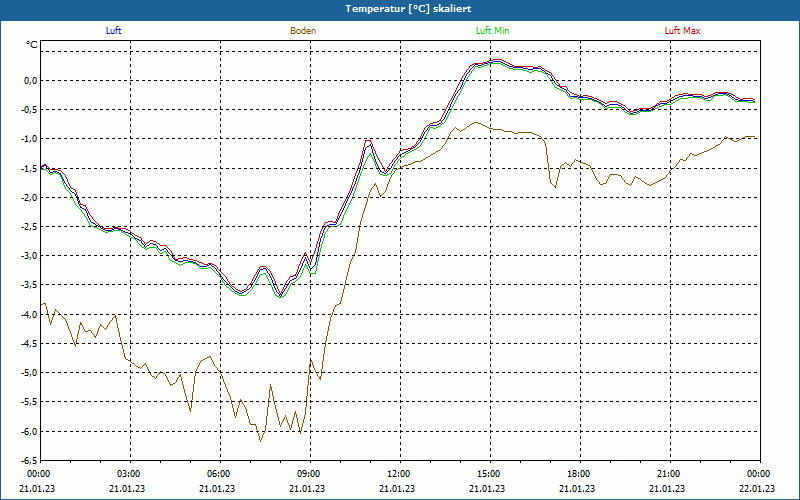Click the Boden legend label

coord(303,31)
